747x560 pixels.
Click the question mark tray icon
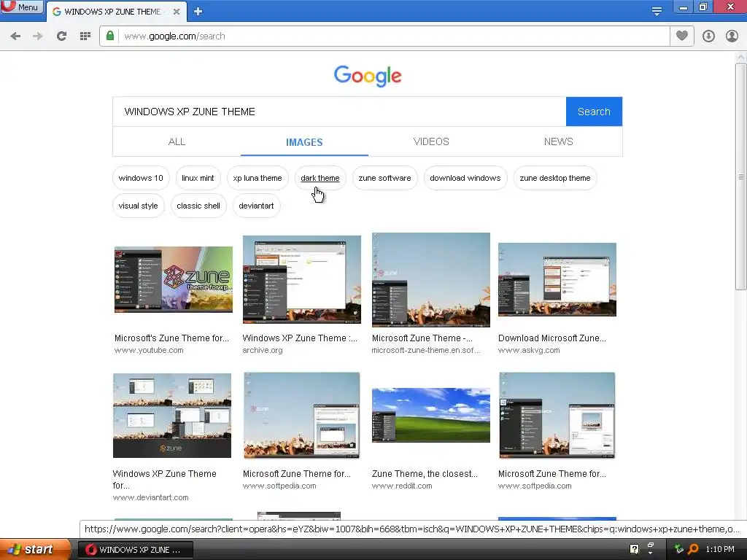(634, 549)
